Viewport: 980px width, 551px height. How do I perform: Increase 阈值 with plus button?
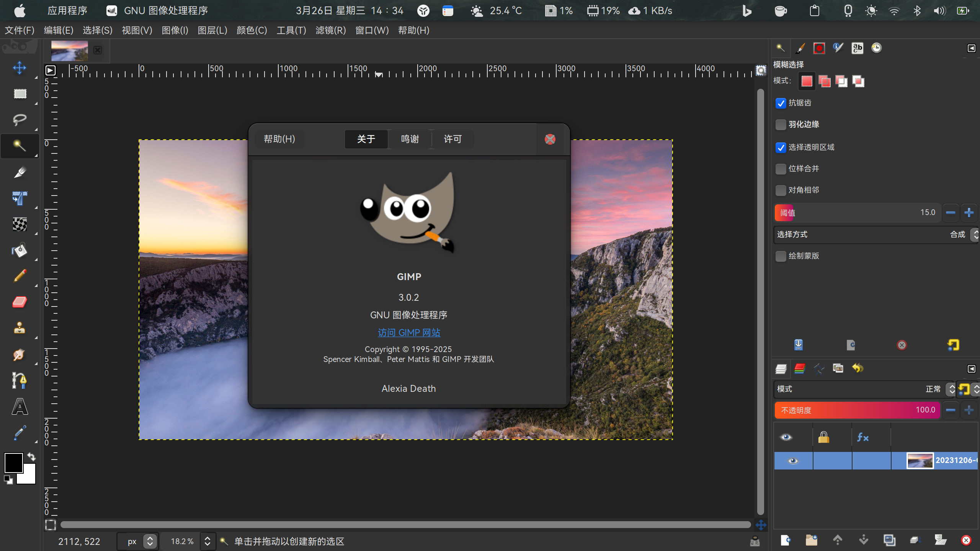tap(969, 213)
